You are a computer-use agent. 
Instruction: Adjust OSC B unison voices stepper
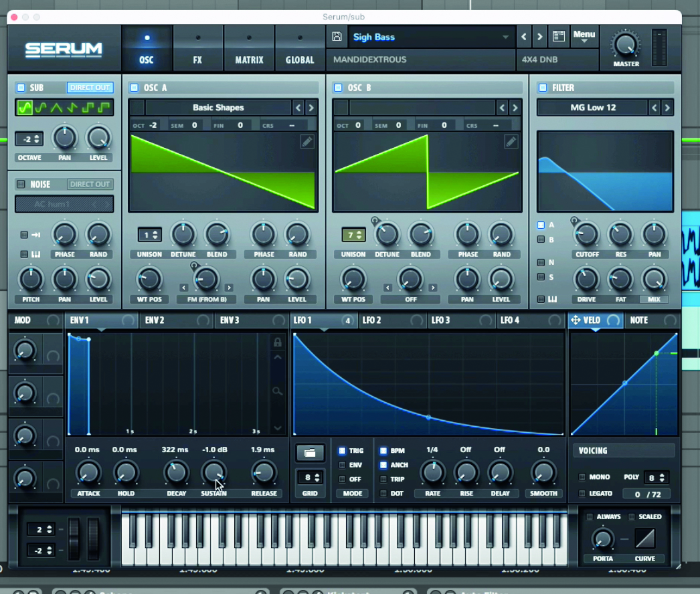353,235
